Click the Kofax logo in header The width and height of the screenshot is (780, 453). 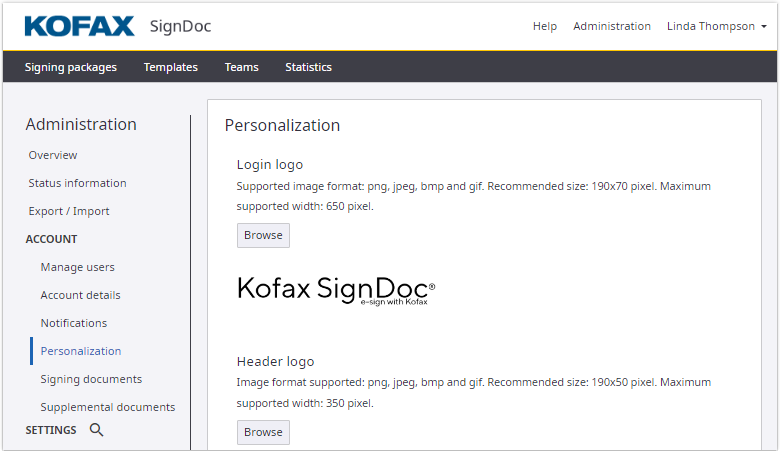(x=79, y=26)
